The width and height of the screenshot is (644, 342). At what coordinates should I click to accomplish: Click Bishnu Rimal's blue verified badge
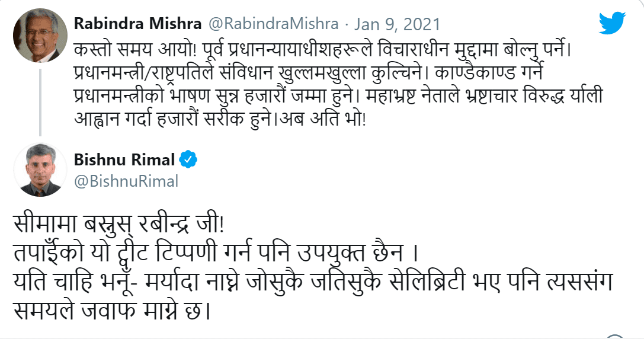tap(188, 159)
